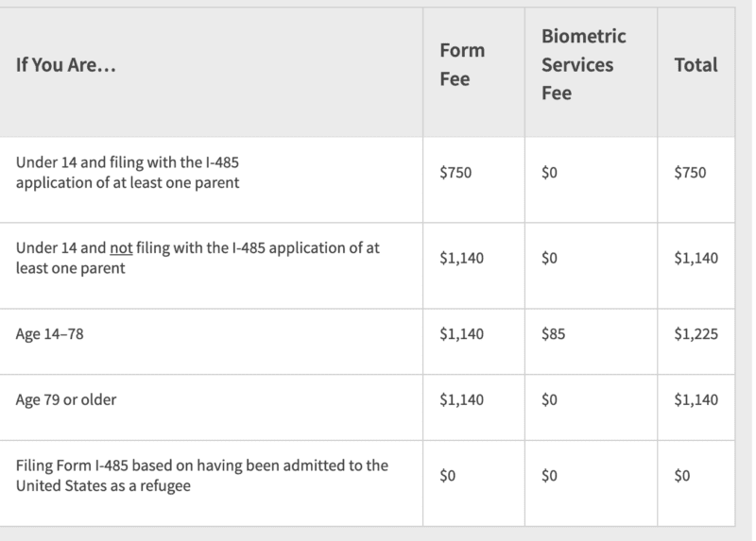The width and height of the screenshot is (756, 541).
Task: Click form fee for under 14 not filing row
Action: click(462, 258)
